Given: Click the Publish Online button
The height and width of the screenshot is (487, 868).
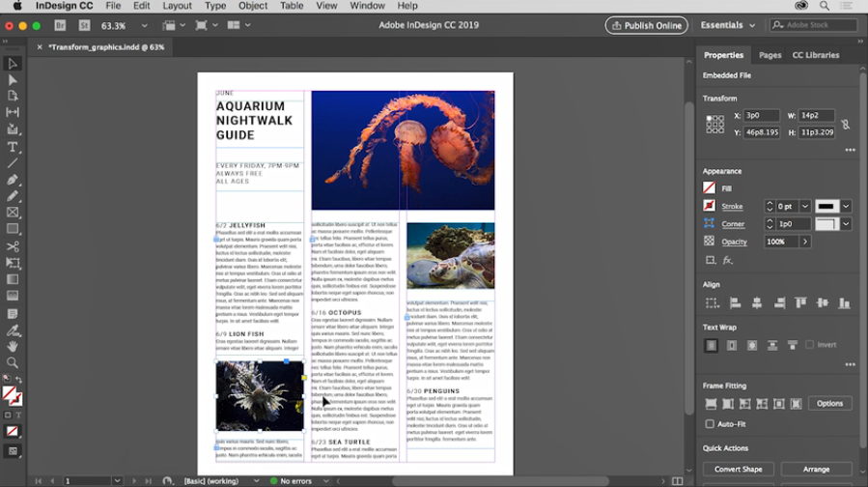Looking at the screenshot, I should click(x=646, y=25).
